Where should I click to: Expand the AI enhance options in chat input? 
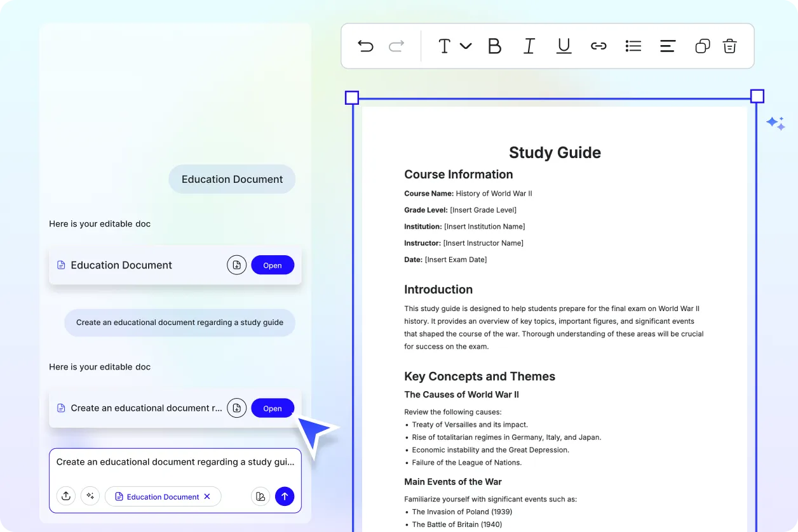point(90,496)
